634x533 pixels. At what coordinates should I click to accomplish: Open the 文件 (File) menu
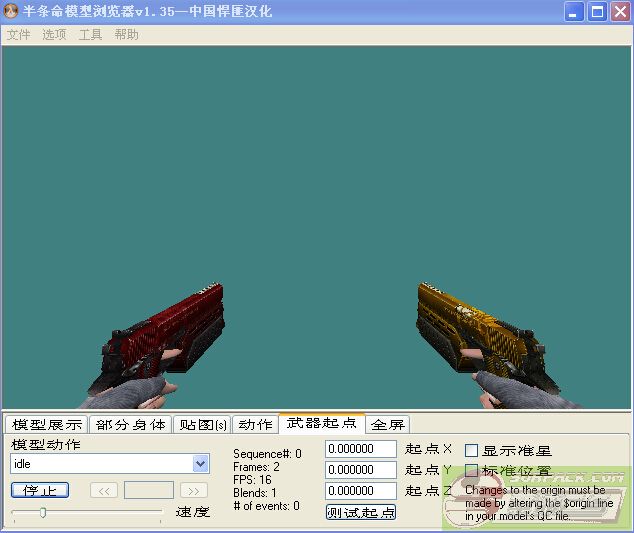pyautogui.click(x=19, y=34)
